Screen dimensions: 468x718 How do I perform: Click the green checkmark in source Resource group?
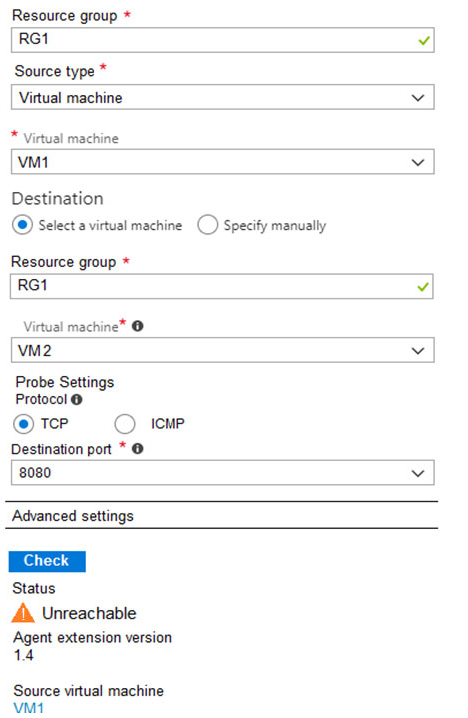click(424, 41)
